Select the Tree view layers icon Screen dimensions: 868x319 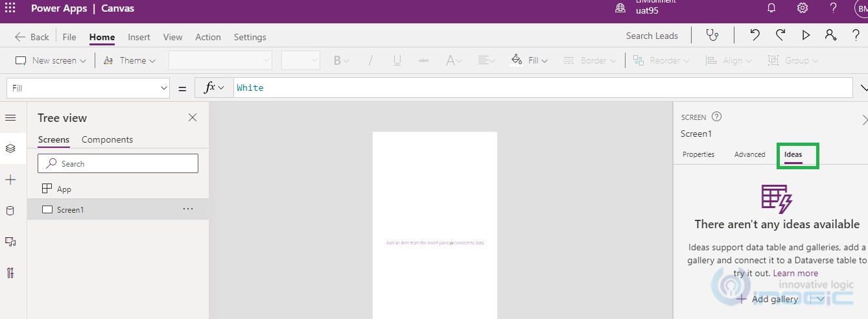[10, 148]
